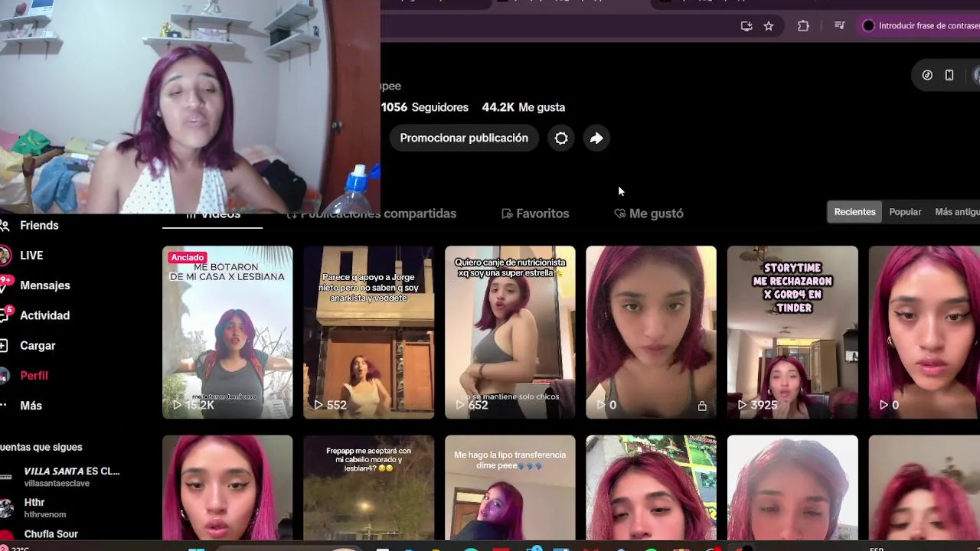This screenshot has height=551, width=980.
Task: Open the browser extensions puzzle icon
Action: point(803,26)
